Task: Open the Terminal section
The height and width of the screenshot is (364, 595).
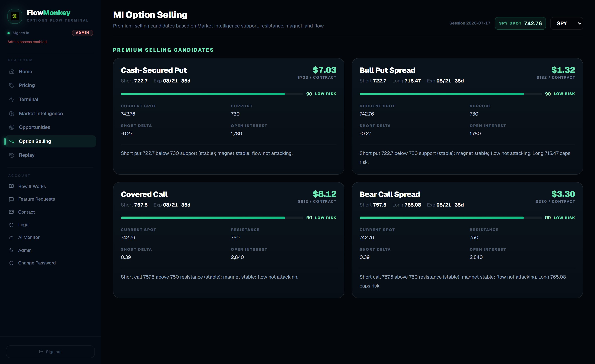Action: click(x=50, y=99)
